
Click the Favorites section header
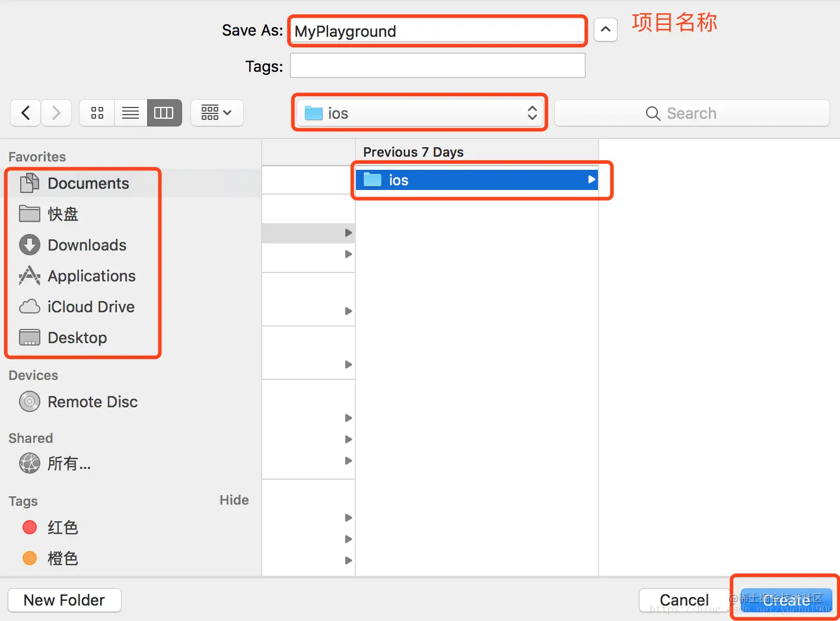tap(37, 157)
